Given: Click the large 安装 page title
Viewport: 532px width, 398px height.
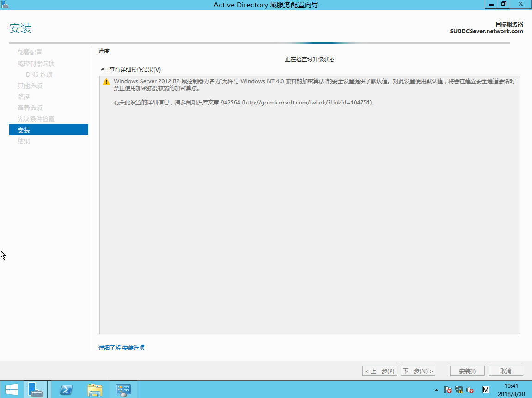Looking at the screenshot, I should click(20, 28).
